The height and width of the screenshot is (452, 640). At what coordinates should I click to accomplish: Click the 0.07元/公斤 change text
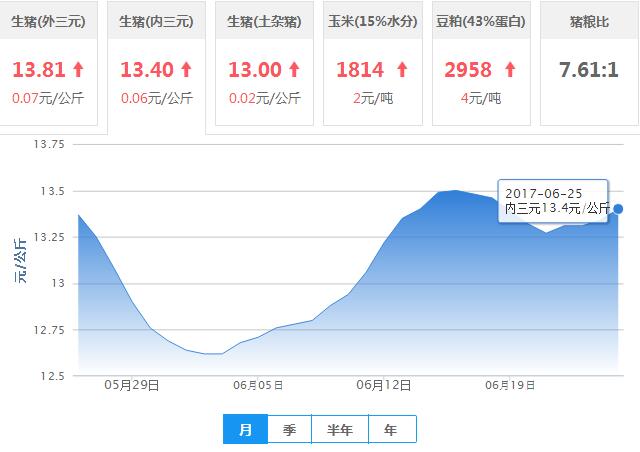48,98
